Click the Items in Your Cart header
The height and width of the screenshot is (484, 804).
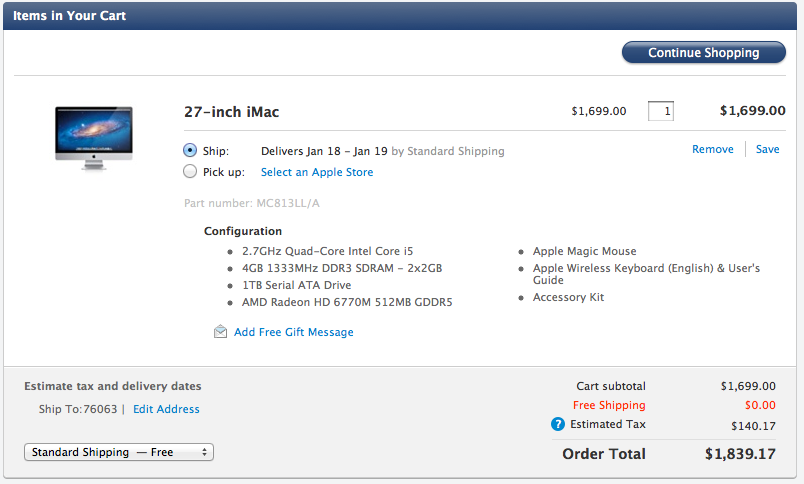[69, 16]
